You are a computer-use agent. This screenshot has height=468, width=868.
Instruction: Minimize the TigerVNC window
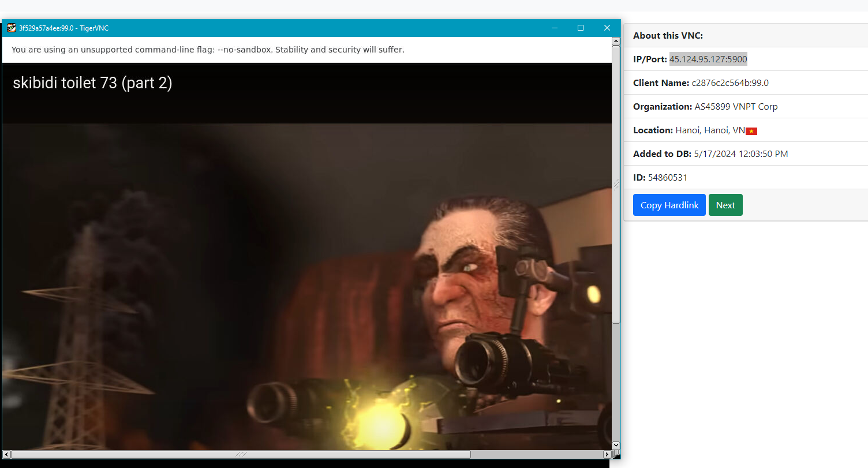coord(554,28)
